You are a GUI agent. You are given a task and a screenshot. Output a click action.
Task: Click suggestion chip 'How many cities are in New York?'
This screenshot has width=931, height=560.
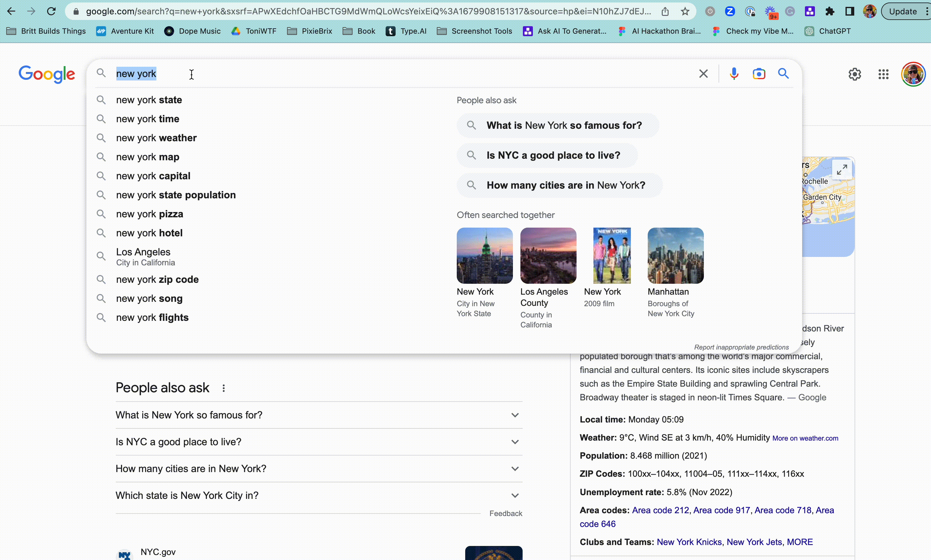[559, 185]
